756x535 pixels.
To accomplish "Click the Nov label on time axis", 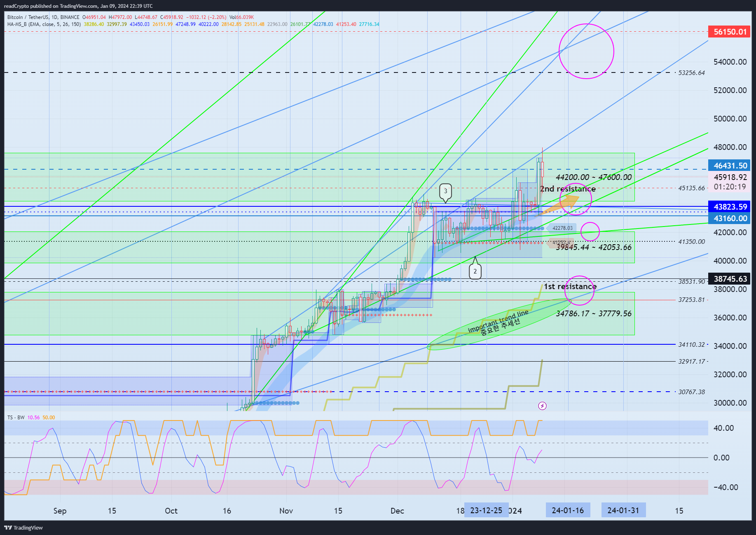I will 286,511.
